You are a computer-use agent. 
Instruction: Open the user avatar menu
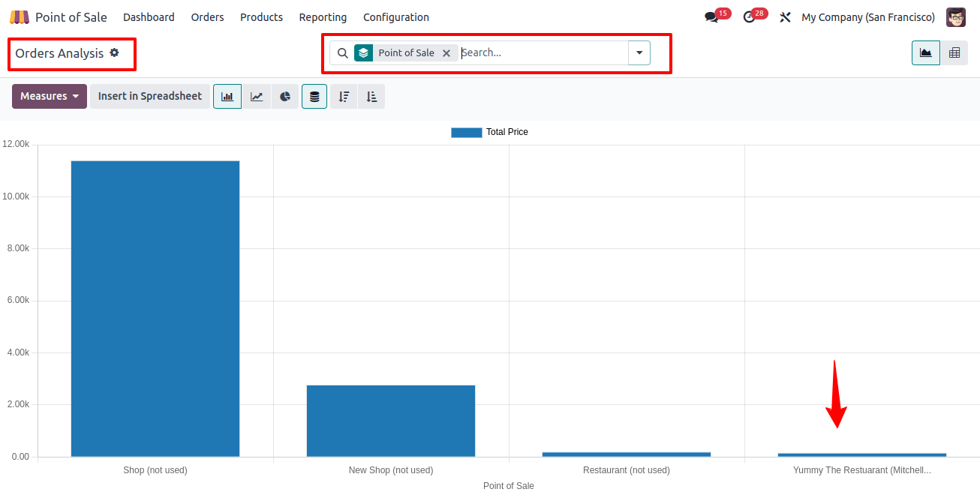coord(956,17)
